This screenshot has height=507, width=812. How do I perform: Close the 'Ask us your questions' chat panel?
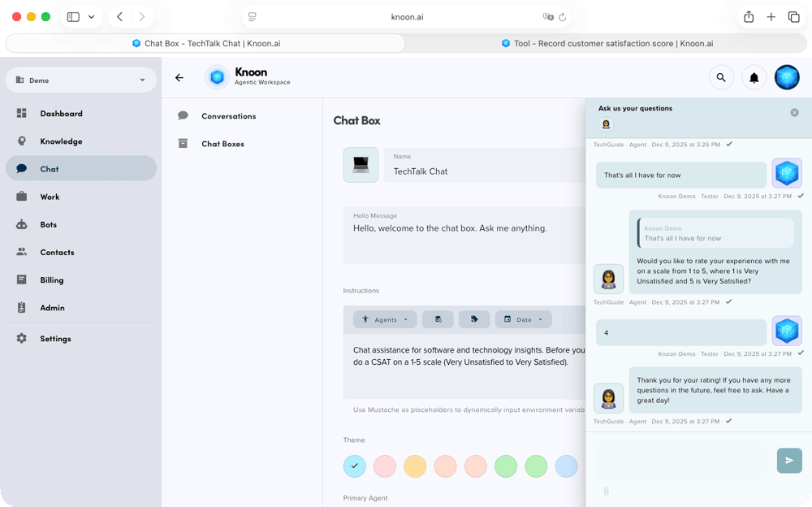click(794, 112)
